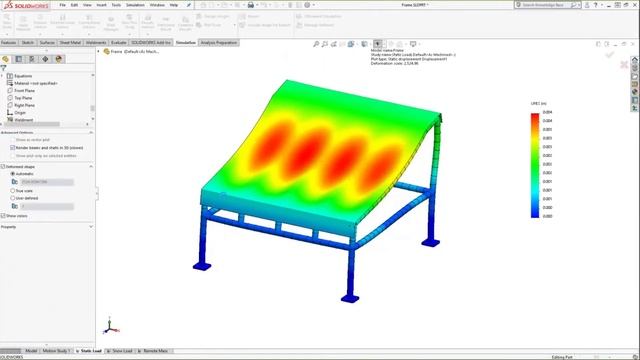Open the PropertyManager tab icon
The height and width of the screenshot is (360, 640).
(19, 59)
